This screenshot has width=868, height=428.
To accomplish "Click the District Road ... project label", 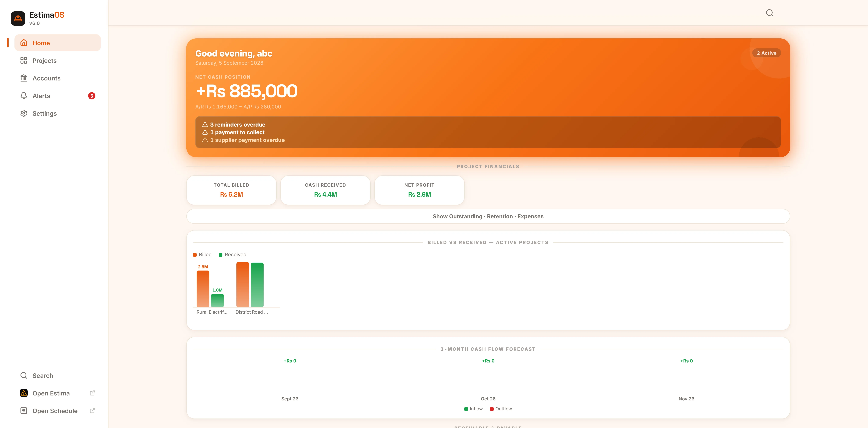I will pyautogui.click(x=252, y=312).
